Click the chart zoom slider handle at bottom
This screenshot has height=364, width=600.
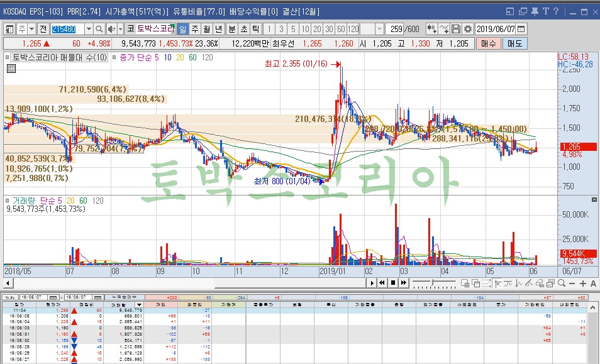pos(433,284)
